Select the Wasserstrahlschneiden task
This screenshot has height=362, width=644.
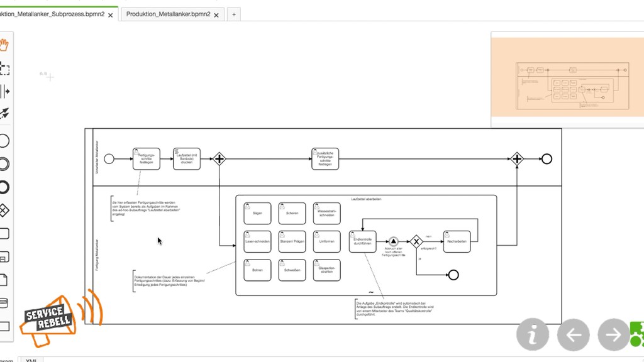[326, 213]
